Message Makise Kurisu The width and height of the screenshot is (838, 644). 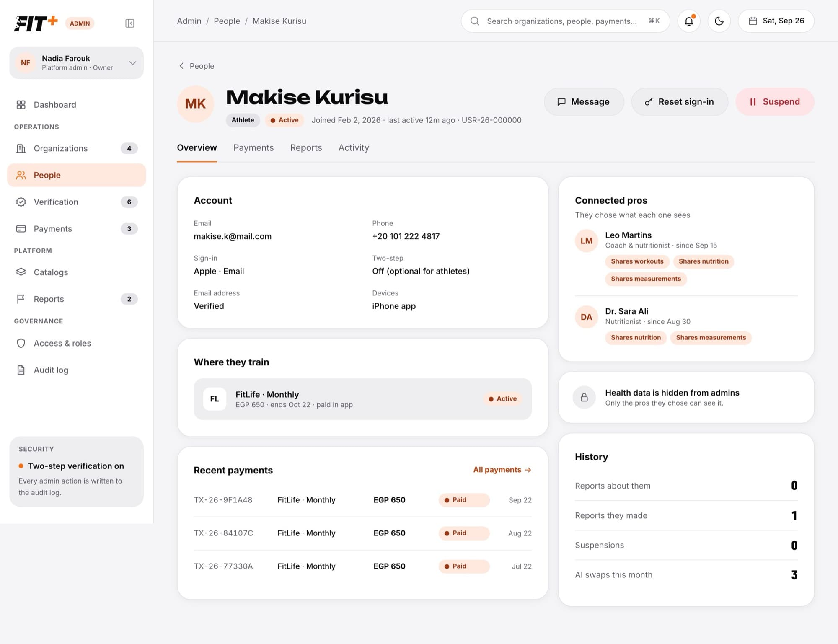tap(584, 102)
